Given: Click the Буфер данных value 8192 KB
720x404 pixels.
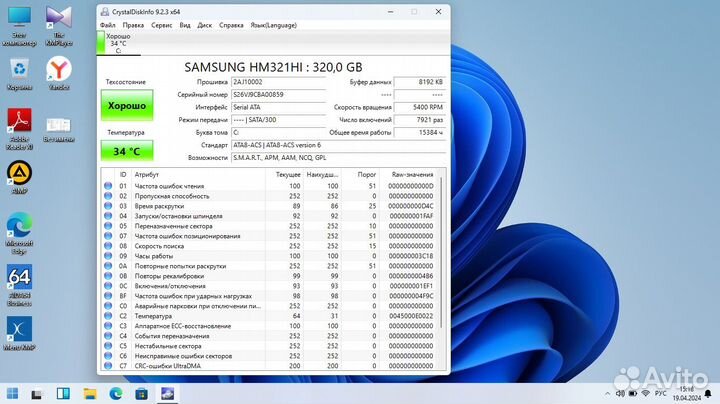Looking at the screenshot, I should click(x=420, y=82).
